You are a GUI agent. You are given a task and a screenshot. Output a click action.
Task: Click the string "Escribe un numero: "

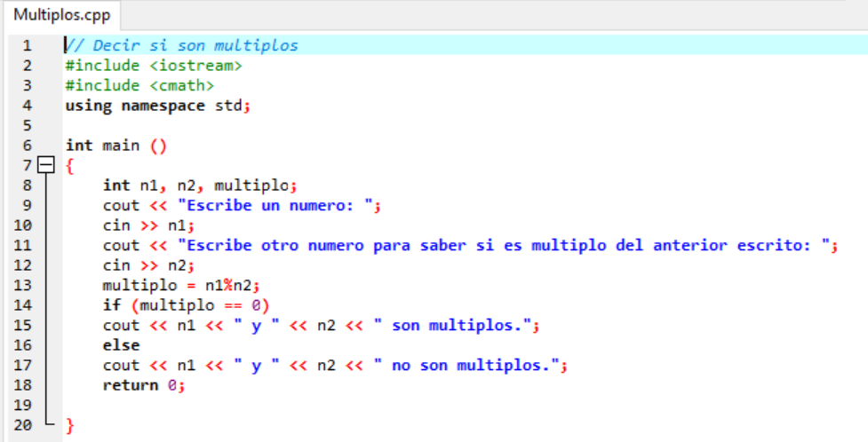[x=275, y=205]
